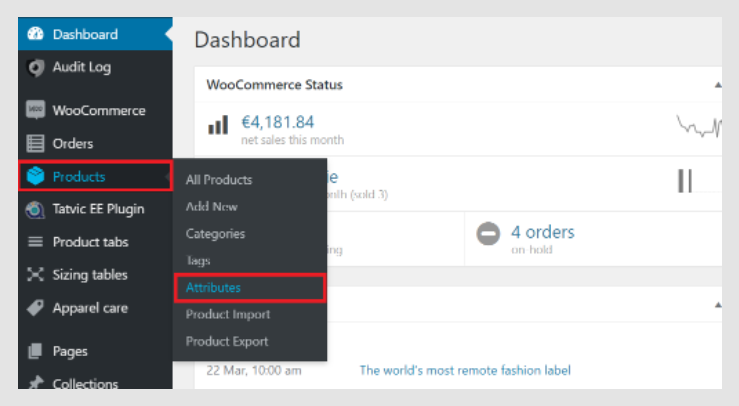Open the Collections menu
The width and height of the screenshot is (739, 406).
[95, 381]
